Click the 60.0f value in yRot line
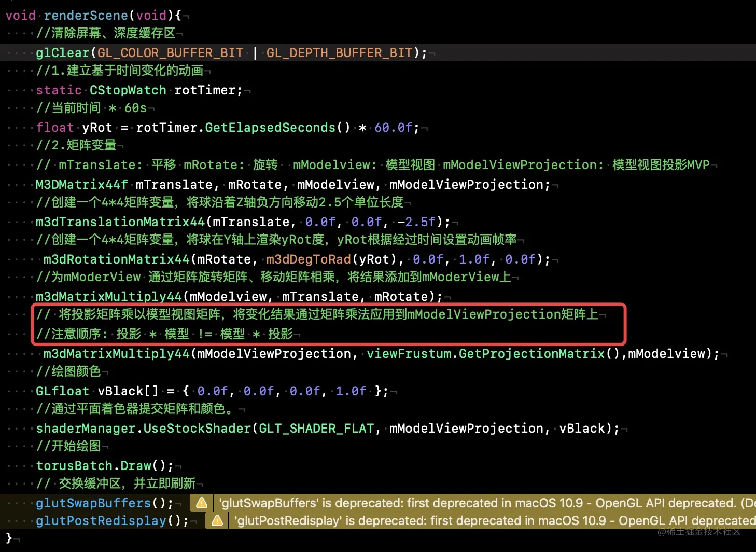This screenshot has width=756, height=552. 394,127
